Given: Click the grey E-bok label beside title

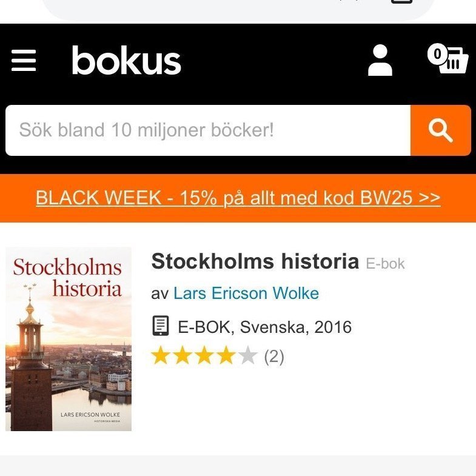Looking at the screenshot, I should [385, 263].
